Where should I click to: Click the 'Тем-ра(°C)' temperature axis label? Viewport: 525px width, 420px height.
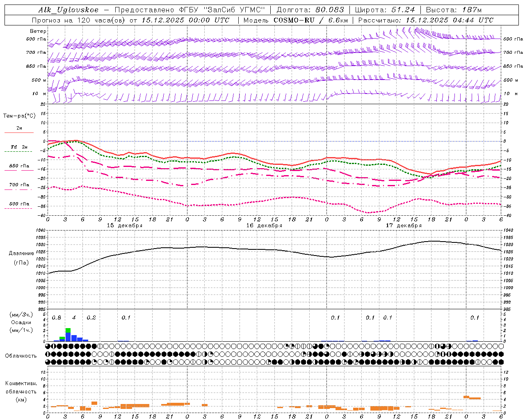pos(19,116)
